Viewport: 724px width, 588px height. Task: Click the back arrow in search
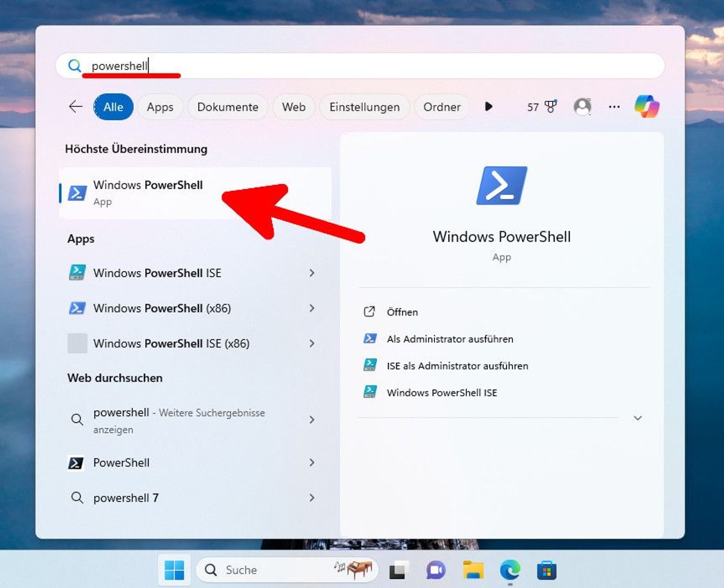point(75,106)
